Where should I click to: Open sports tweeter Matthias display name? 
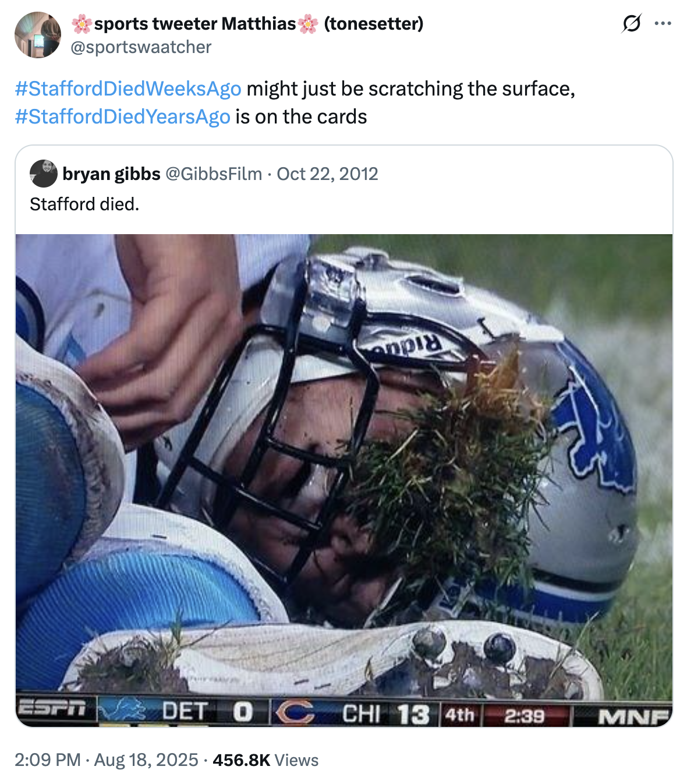coord(247,23)
